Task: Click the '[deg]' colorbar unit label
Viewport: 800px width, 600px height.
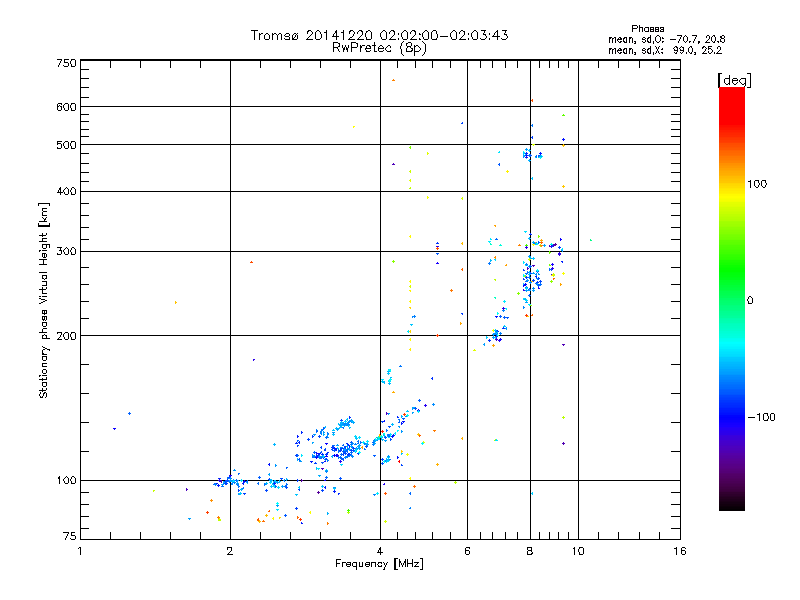Action: click(x=734, y=80)
